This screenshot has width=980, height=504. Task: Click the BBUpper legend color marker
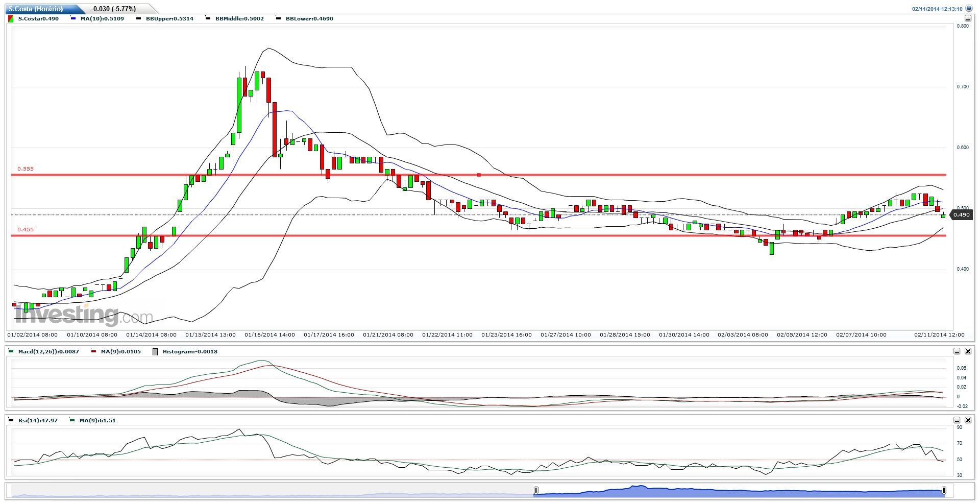coord(138,18)
